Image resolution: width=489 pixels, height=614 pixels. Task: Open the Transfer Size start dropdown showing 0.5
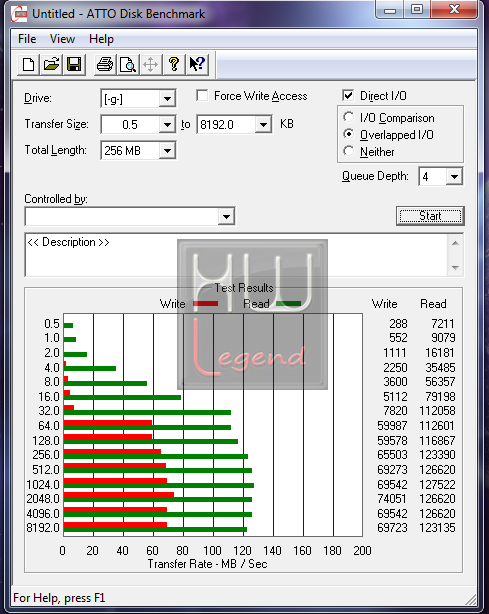167,125
